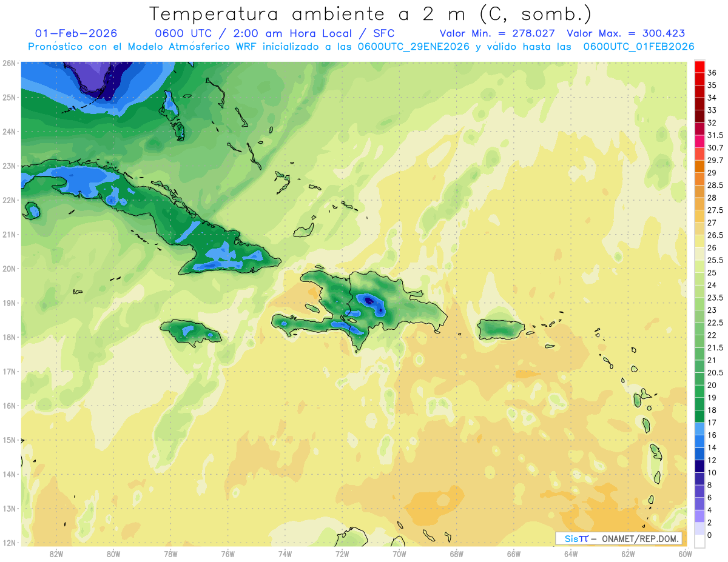728x562 pixels.
Task: Click the legend value 4
Action: (x=710, y=510)
